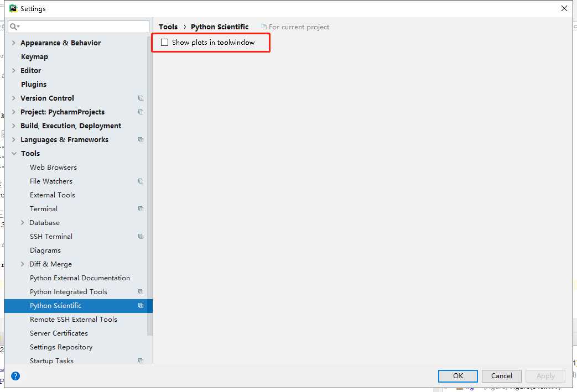Select Server Certificates entry

point(59,333)
